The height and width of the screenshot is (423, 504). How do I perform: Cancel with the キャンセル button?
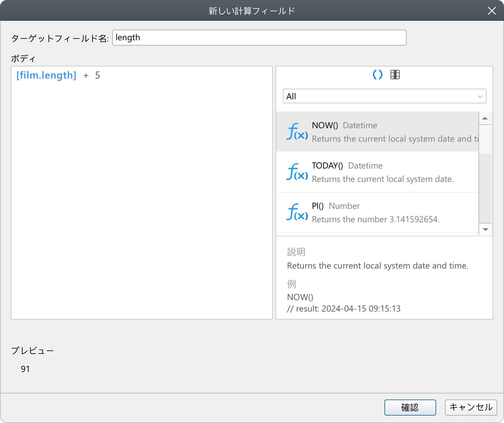[471, 408]
